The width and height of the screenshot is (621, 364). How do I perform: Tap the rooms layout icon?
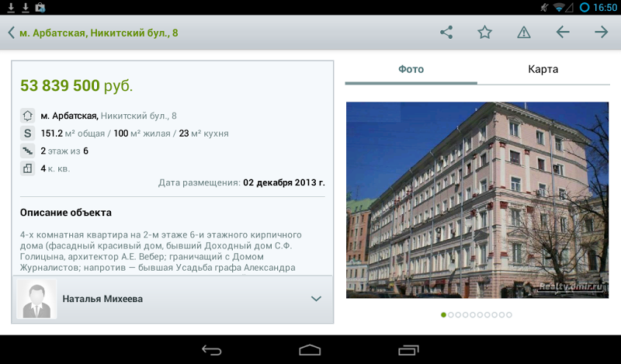27,168
